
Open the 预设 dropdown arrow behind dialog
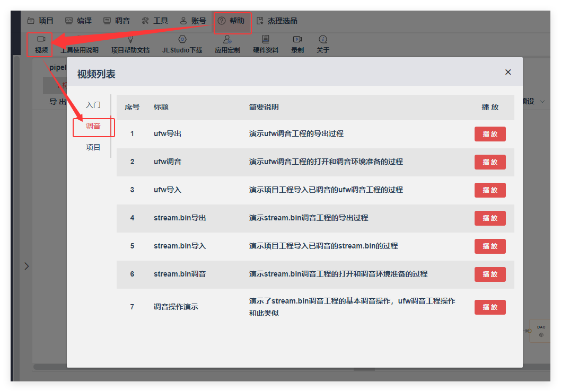tap(542, 102)
